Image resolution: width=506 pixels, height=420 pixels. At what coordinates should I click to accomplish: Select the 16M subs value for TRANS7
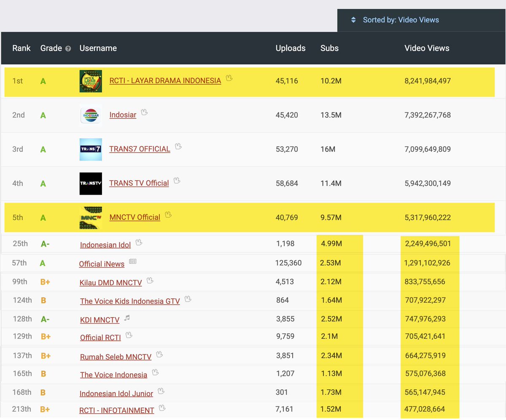point(328,149)
